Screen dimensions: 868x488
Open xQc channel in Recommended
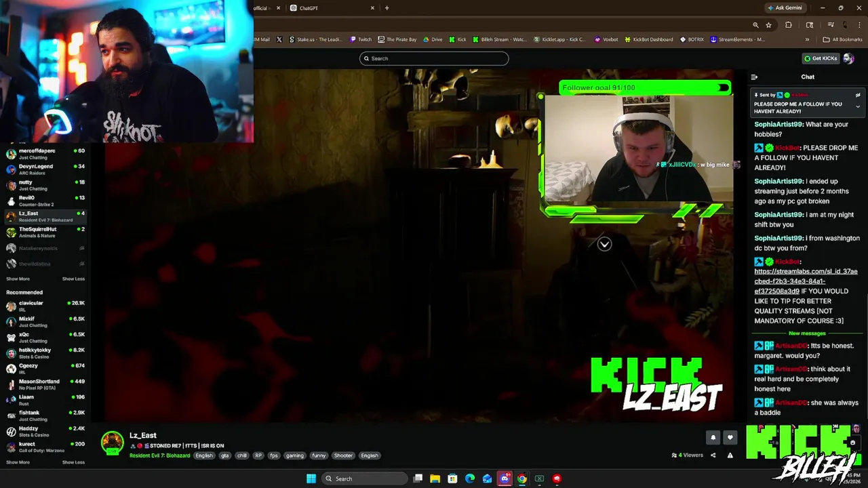(x=45, y=337)
